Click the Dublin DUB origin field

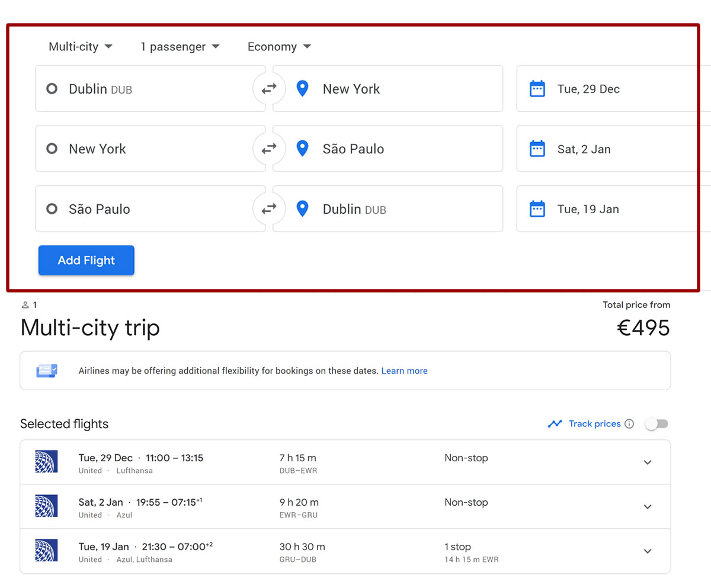(x=148, y=89)
